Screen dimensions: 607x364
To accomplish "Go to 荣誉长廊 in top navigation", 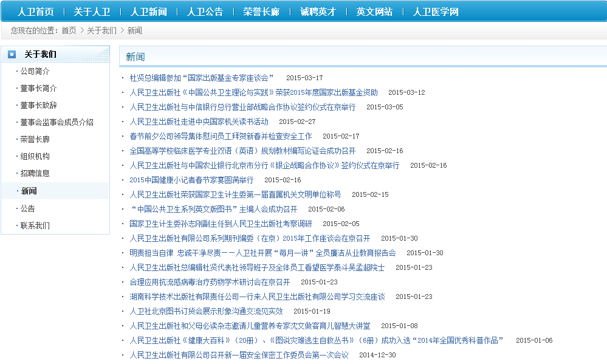I will (261, 12).
